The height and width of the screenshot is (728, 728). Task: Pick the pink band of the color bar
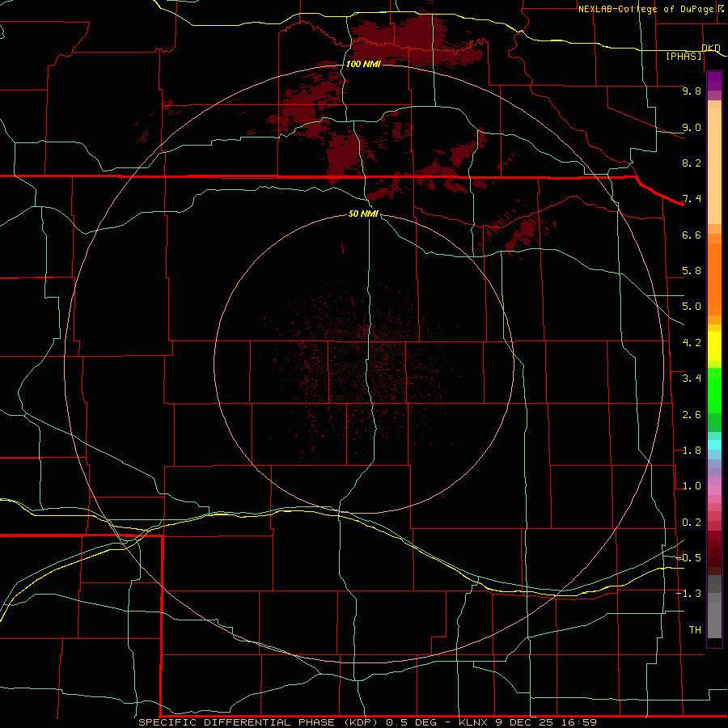[x=714, y=490]
